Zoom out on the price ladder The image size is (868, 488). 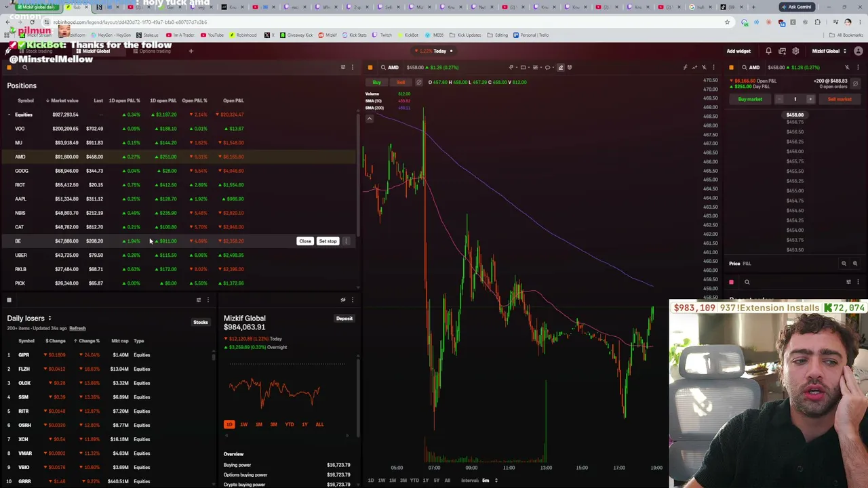(844, 264)
